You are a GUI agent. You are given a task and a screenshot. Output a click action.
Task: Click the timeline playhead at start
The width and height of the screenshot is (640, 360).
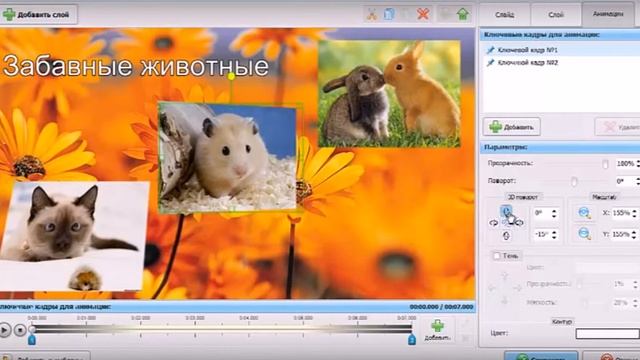coord(32,328)
